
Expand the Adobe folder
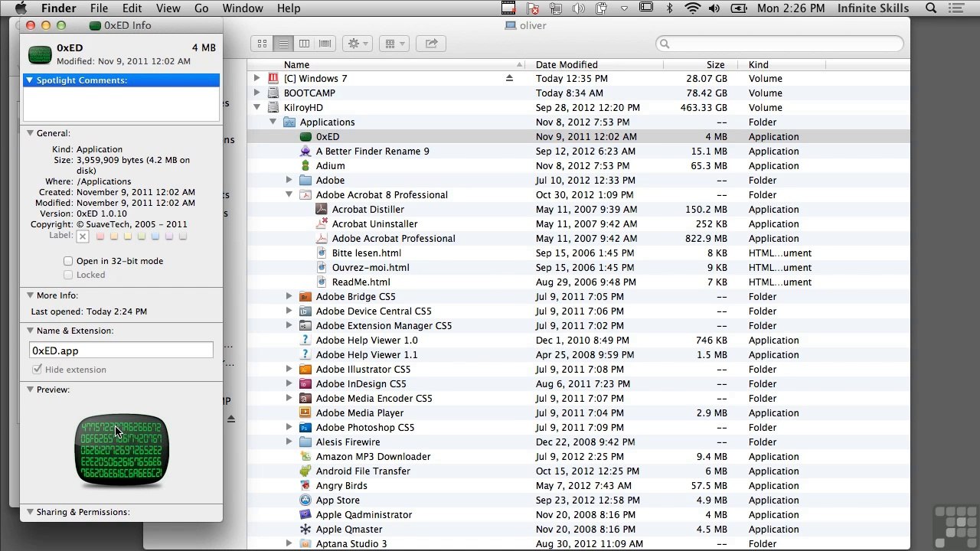[289, 180]
